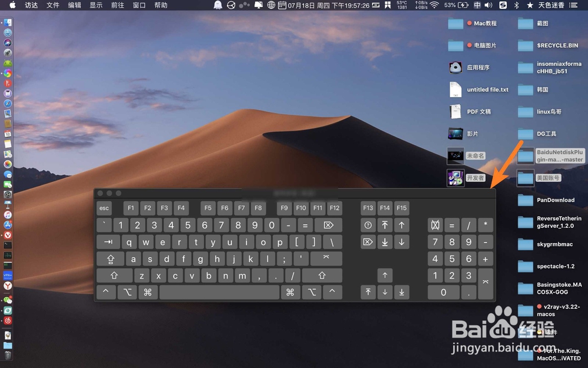The width and height of the screenshot is (588, 368).
Task: Open the 编辑 menu
Action: click(x=74, y=5)
